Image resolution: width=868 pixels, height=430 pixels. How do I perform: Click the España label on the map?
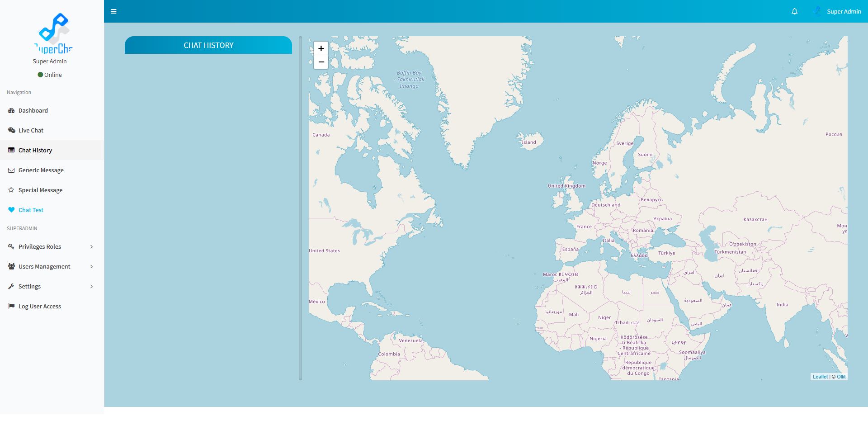[570, 249]
